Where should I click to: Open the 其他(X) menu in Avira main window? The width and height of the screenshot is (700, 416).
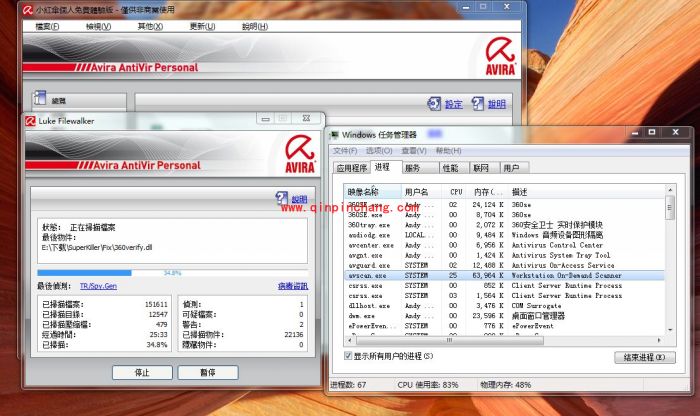click(x=150, y=26)
